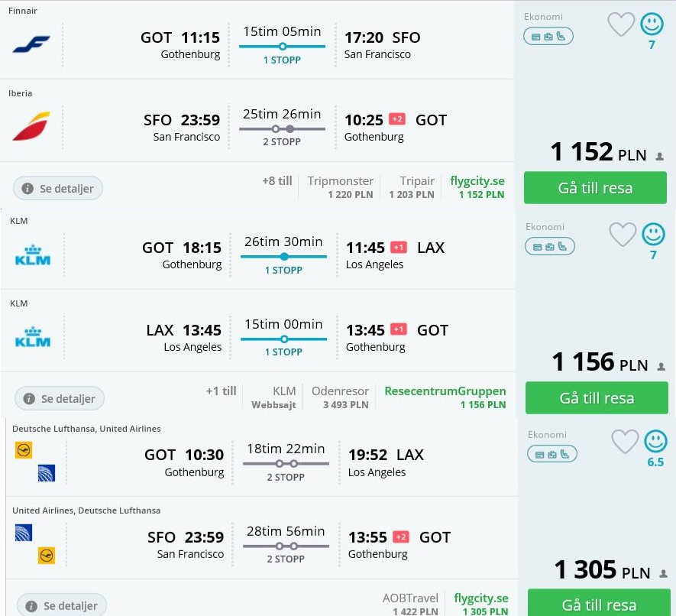
Task: Open the Tripair 1 203 PLN offer
Action: 412,187
